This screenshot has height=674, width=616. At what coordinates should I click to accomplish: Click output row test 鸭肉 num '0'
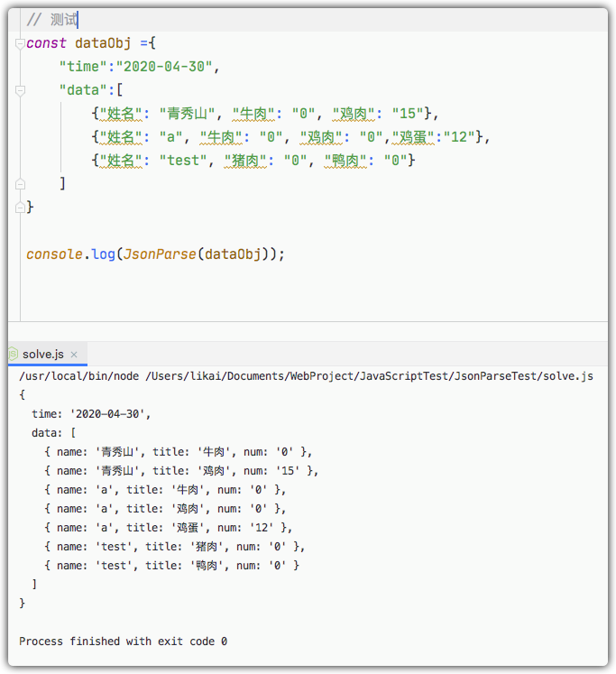point(172,565)
